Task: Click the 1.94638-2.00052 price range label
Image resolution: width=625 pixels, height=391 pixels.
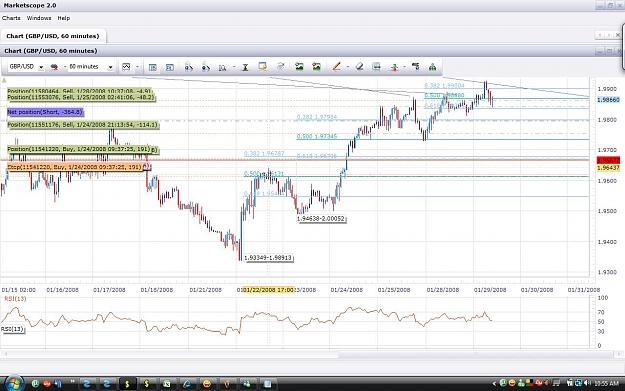Action: pyautogui.click(x=320, y=218)
